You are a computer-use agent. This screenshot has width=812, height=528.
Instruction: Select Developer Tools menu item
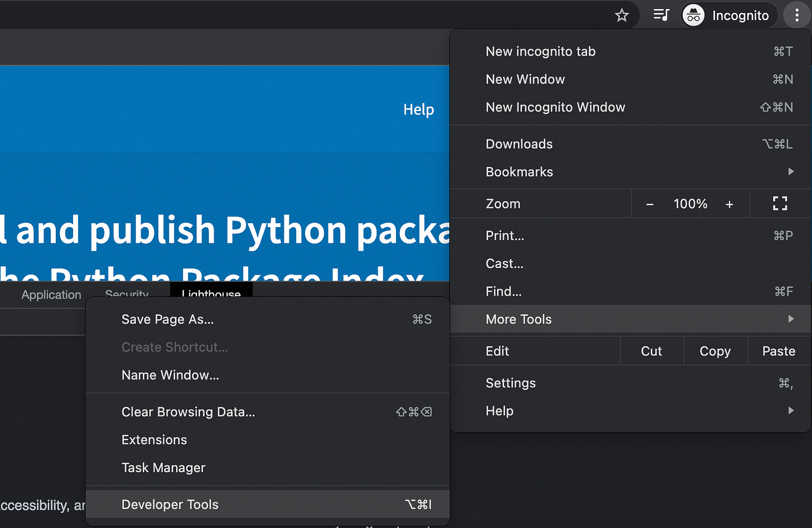[268, 505]
